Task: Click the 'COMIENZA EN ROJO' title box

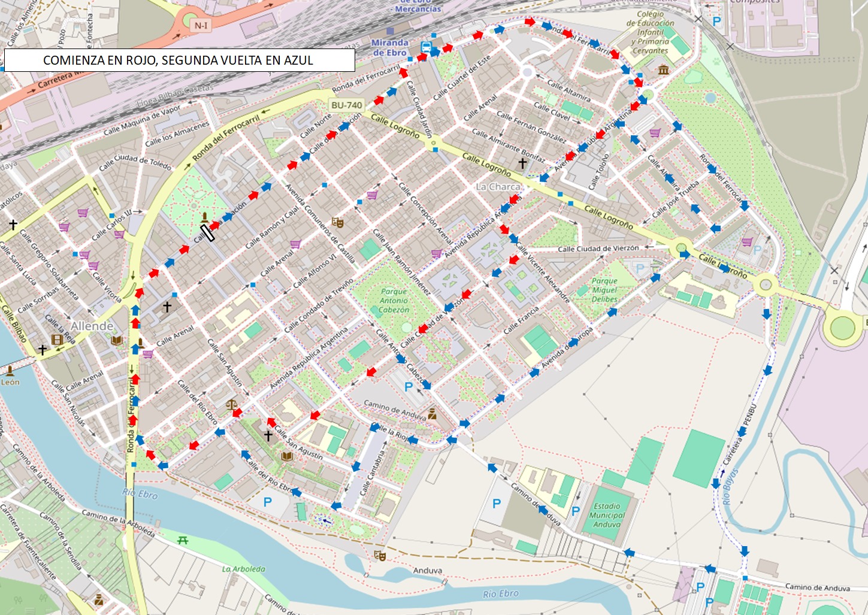Action: tap(179, 60)
